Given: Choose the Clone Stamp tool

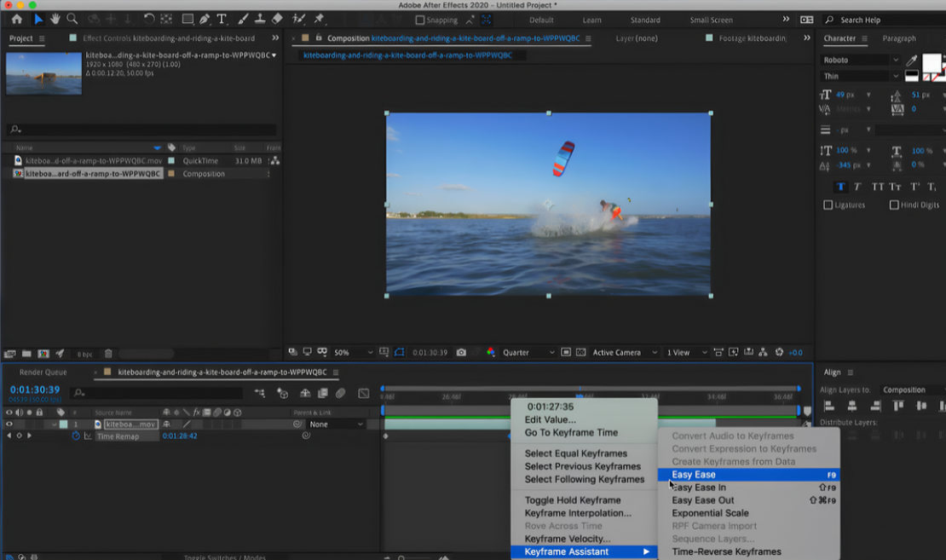Looking at the screenshot, I should (259, 19).
